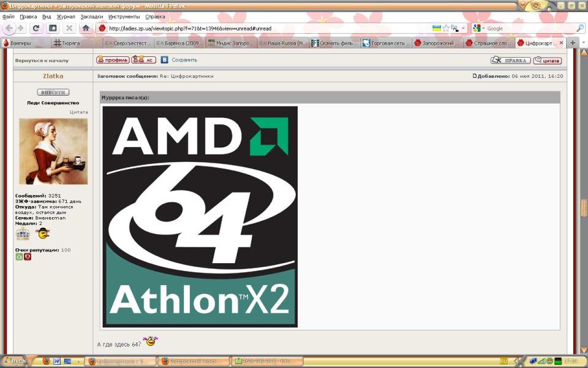Open the Закладки menu
The image size is (588, 368).
tap(91, 17)
